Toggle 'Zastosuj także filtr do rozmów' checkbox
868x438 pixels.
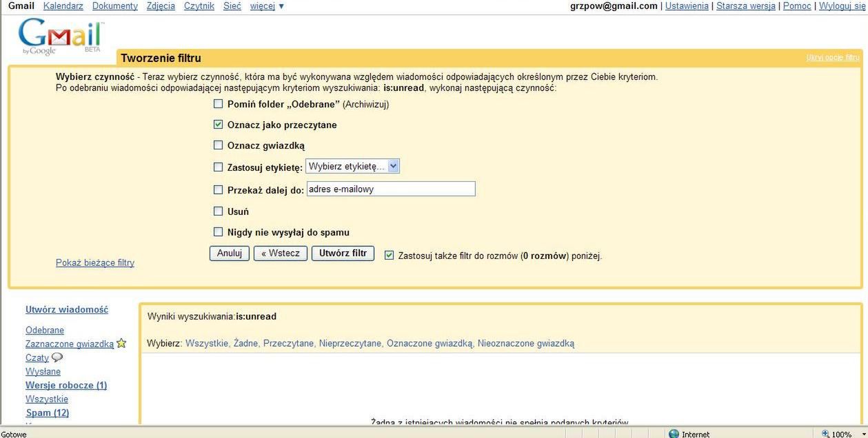click(389, 255)
